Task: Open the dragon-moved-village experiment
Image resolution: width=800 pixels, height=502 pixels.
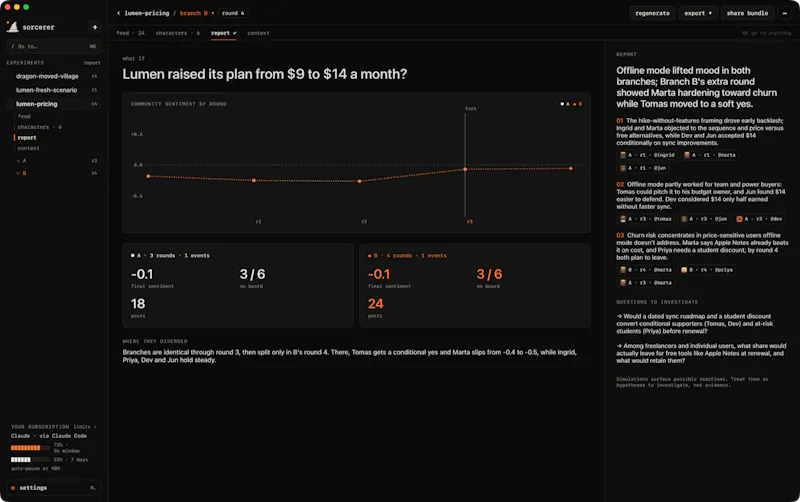Action: 54,76
